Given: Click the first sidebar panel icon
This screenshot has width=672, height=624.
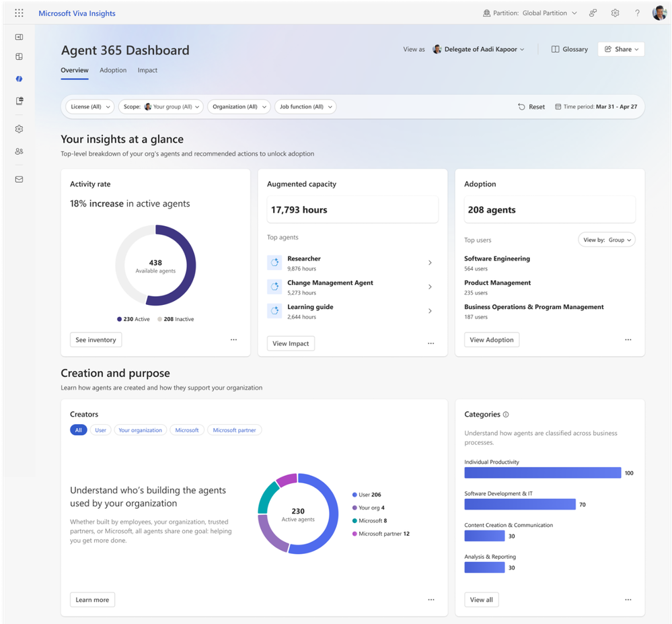Looking at the screenshot, I should pos(19,37).
